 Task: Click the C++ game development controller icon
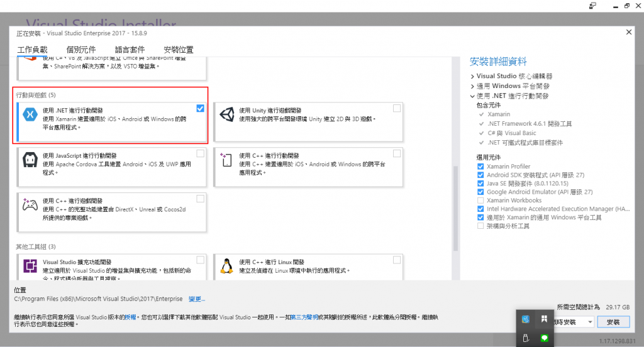(30, 204)
